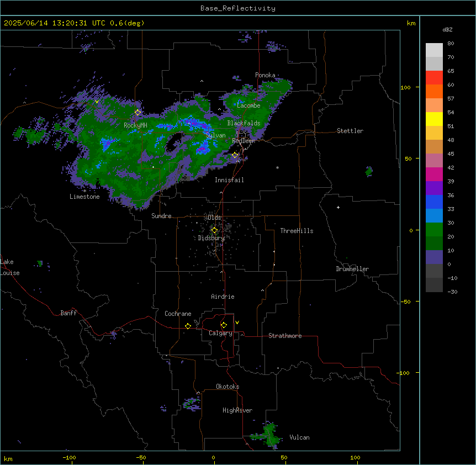Viewport: 476px width, 465px height.
Task: Click the Banff label
Action: click(x=68, y=313)
